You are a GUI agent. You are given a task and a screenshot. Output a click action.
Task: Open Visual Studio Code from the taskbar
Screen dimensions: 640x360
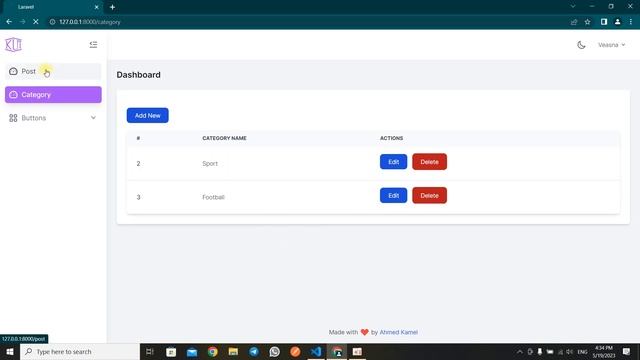tap(316, 352)
